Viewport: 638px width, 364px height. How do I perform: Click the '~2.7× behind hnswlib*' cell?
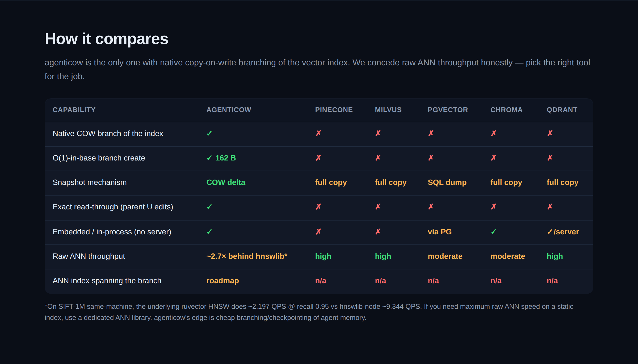(x=247, y=256)
